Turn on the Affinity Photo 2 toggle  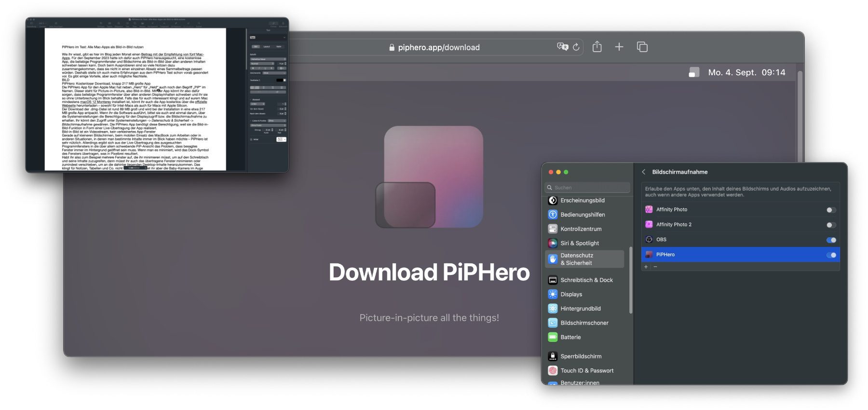(830, 225)
